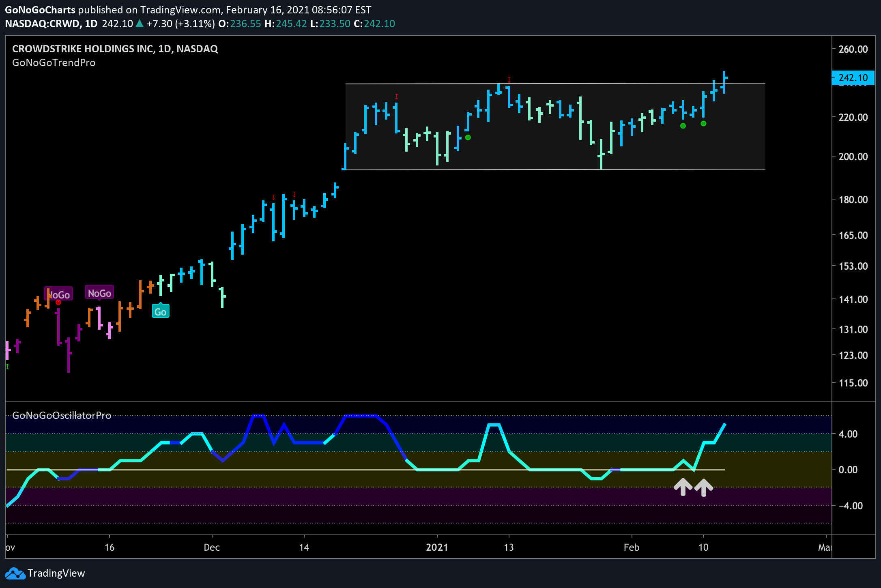Click the 200.00 price axis label
This screenshot has height=588, width=881.
(x=853, y=157)
